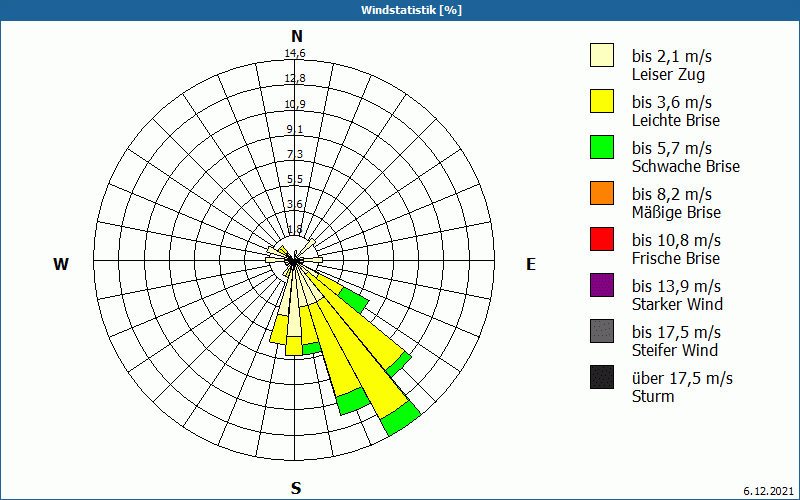Screen dimensions: 800x500
Task: Click the gray 'bis 17,5 m/s' swatch
Action: coord(602,331)
